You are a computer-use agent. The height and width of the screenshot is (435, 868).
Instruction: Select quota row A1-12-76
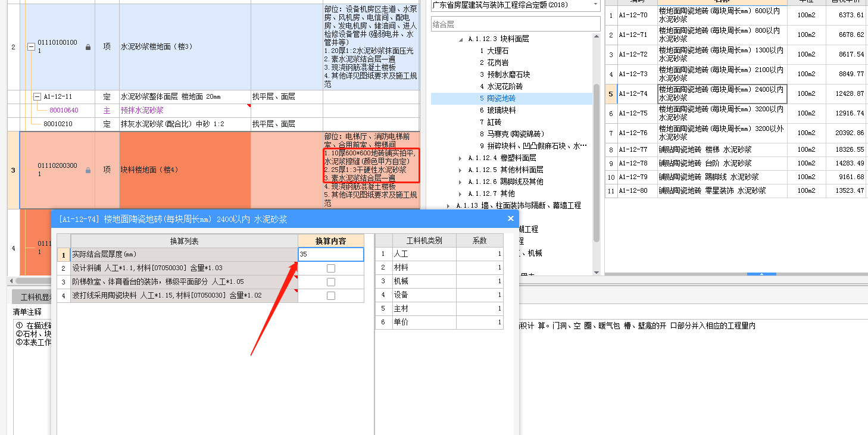pos(735,133)
